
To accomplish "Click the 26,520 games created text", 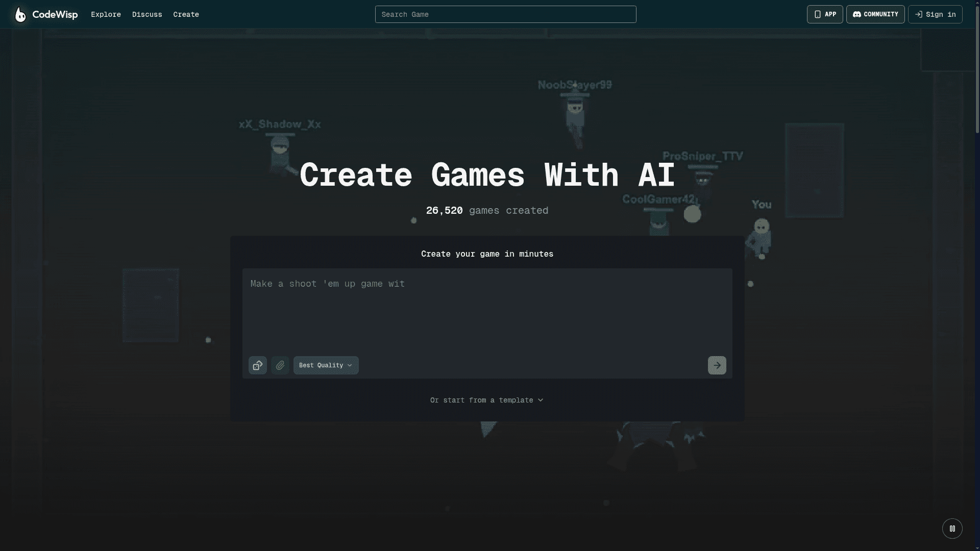I will [x=487, y=211].
